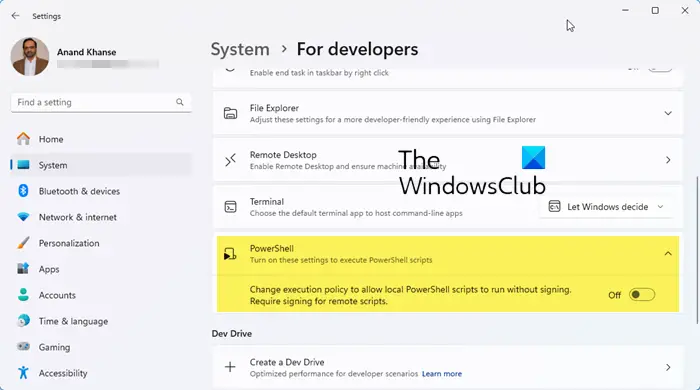Screen dimensions: 700x390
Task: Toggle PowerShell execution policy switch
Action: pyautogui.click(x=642, y=295)
